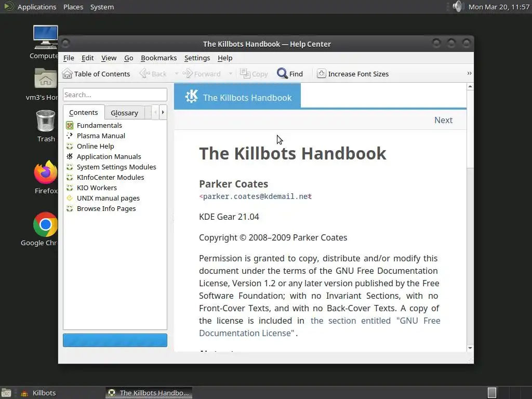
Task: Open the Places panel menu
Action: [73, 7]
